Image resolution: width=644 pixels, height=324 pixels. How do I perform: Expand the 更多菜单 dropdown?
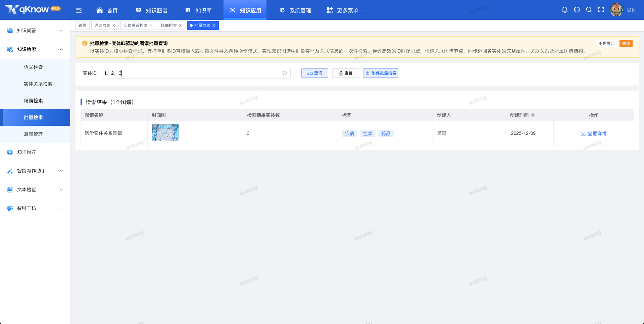click(x=346, y=10)
